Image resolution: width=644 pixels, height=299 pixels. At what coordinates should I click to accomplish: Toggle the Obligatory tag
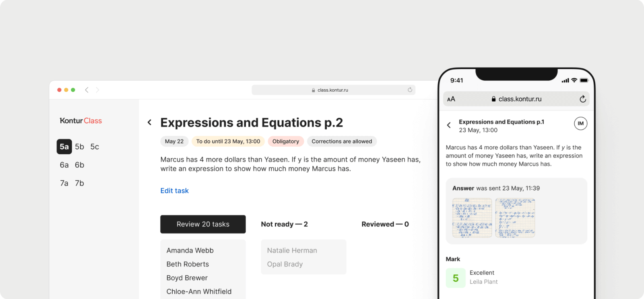tap(286, 141)
